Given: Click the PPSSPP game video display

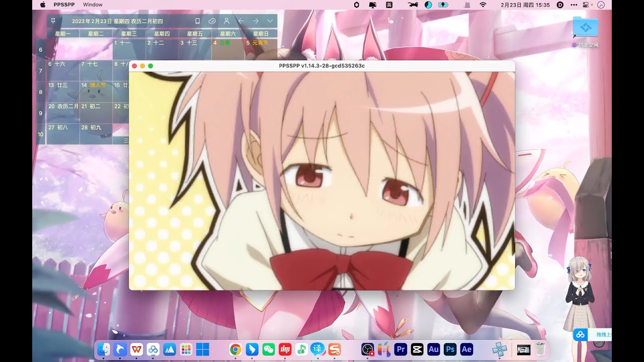Looking at the screenshot, I should tap(322, 180).
